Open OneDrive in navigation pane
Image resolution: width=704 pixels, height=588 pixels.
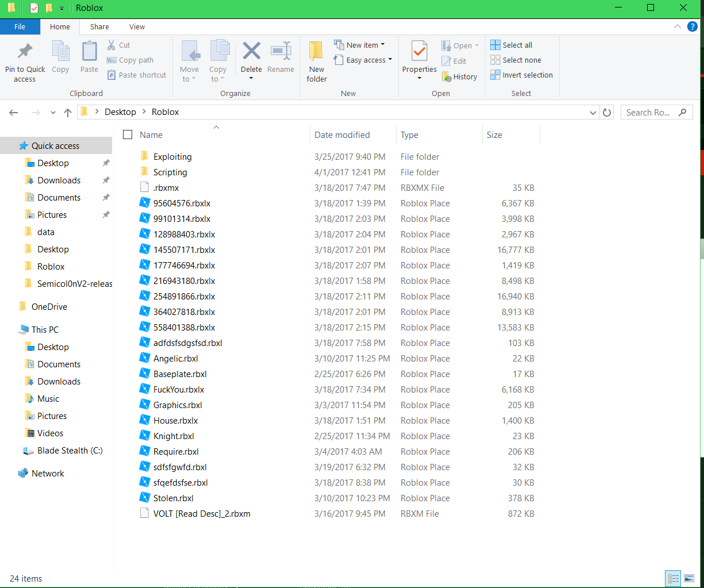click(x=49, y=307)
